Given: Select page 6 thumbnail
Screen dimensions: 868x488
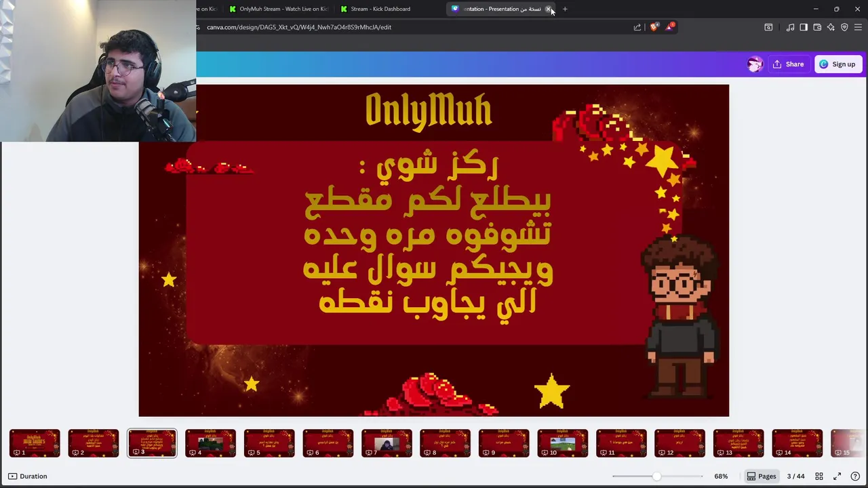Looking at the screenshot, I should tap(328, 443).
